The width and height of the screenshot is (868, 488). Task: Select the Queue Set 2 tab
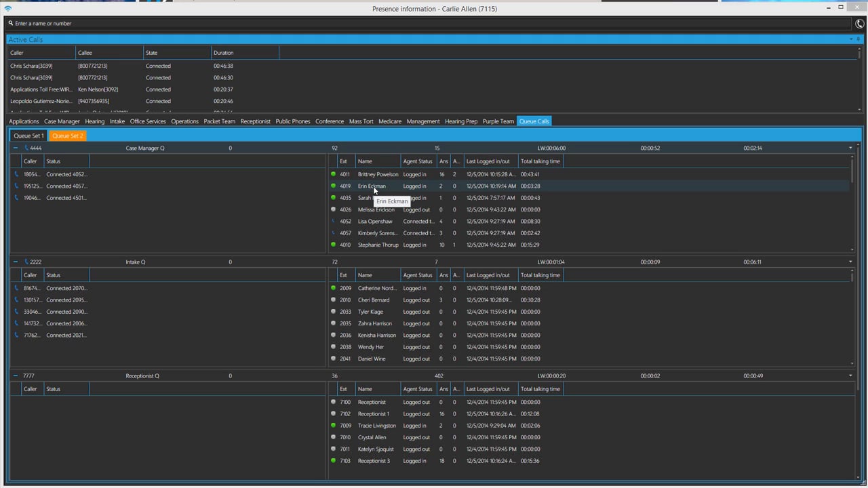[x=68, y=136]
